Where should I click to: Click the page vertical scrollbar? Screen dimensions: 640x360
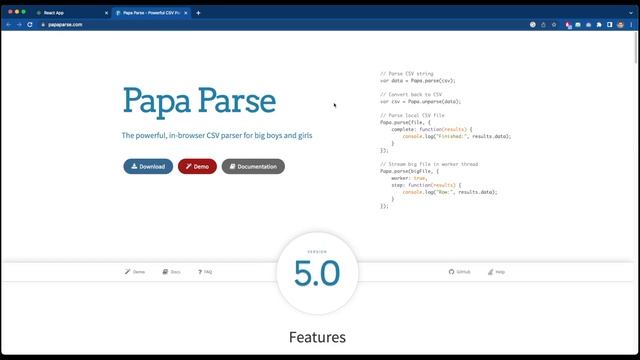(x=636, y=47)
